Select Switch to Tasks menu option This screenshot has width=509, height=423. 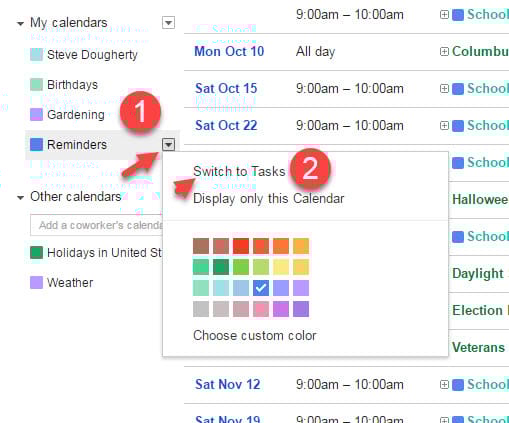(239, 171)
